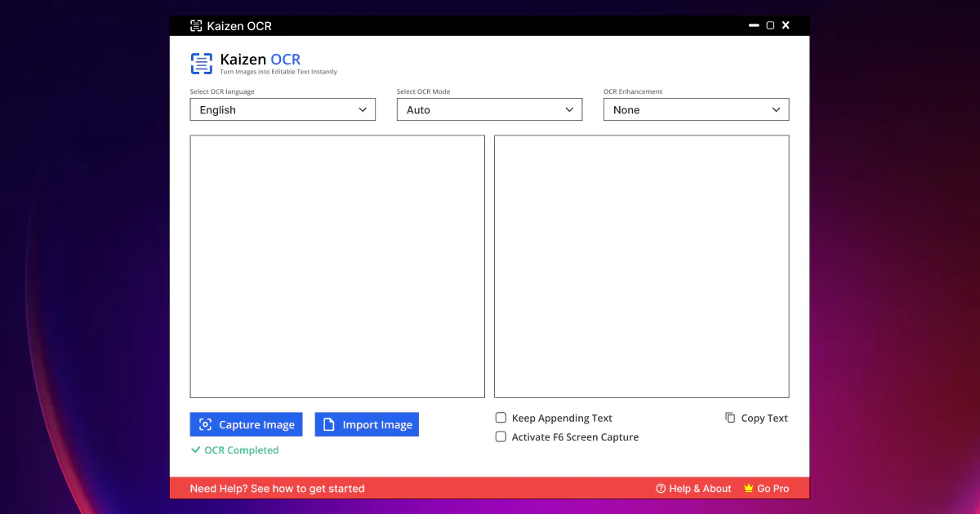Click Need Help? See how to get started
980x514 pixels.
tap(277, 489)
